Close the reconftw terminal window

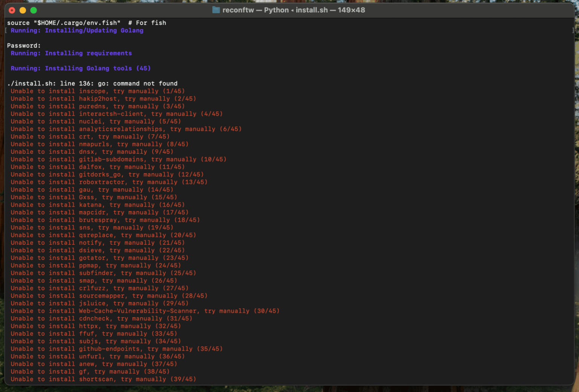point(12,10)
